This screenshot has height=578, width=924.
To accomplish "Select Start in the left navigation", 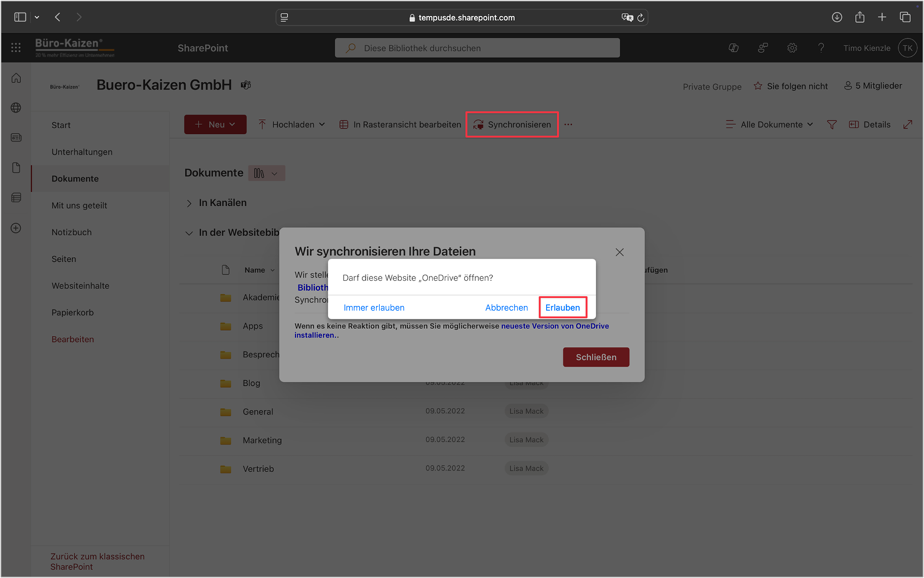I will (x=61, y=125).
